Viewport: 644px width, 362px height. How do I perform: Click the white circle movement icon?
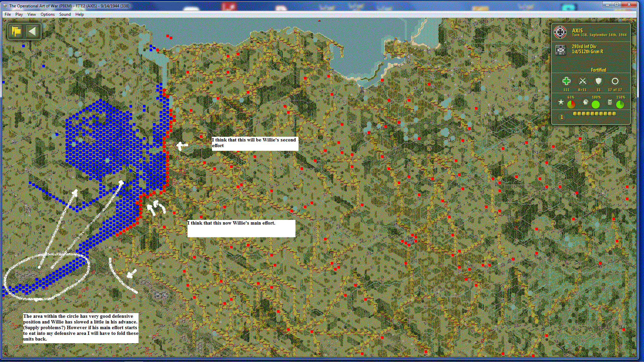click(615, 81)
